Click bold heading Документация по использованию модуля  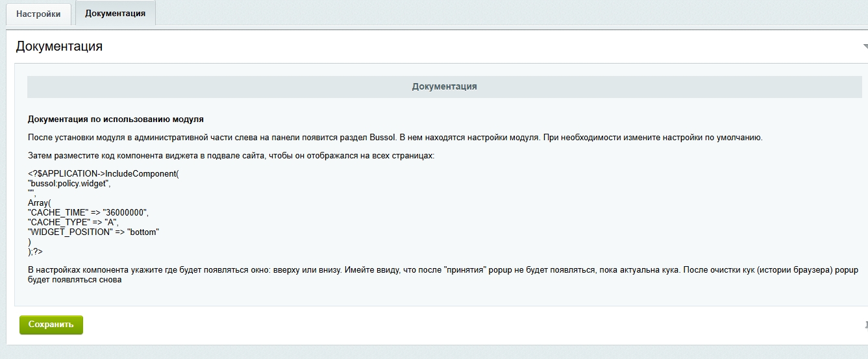(116, 119)
